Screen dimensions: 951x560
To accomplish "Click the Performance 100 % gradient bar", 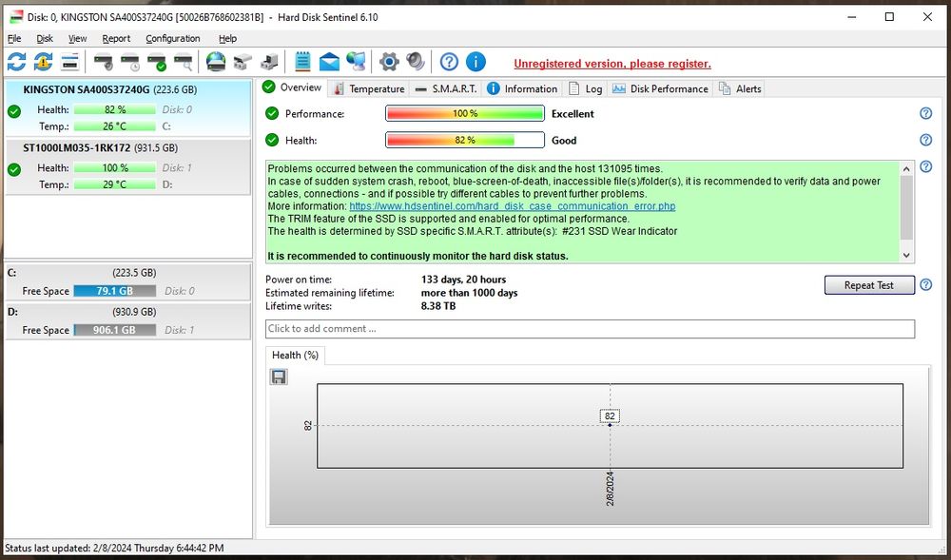I will (x=465, y=113).
